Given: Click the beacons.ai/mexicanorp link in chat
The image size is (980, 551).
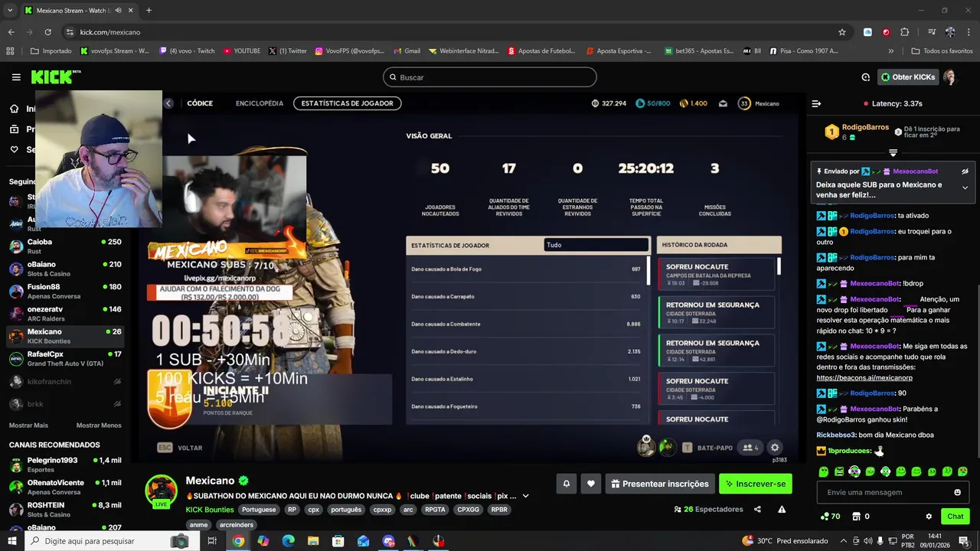Looking at the screenshot, I should click(864, 378).
